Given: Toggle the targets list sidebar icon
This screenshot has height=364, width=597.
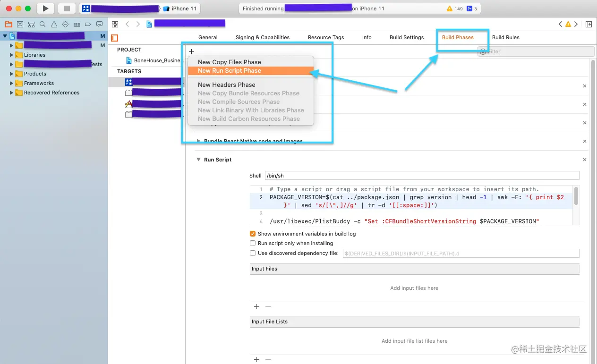Looking at the screenshot, I should (x=114, y=38).
